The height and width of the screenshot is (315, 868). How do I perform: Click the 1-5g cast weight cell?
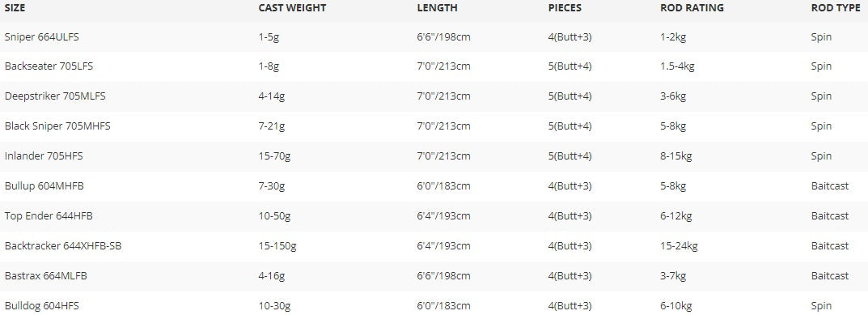[x=269, y=37]
